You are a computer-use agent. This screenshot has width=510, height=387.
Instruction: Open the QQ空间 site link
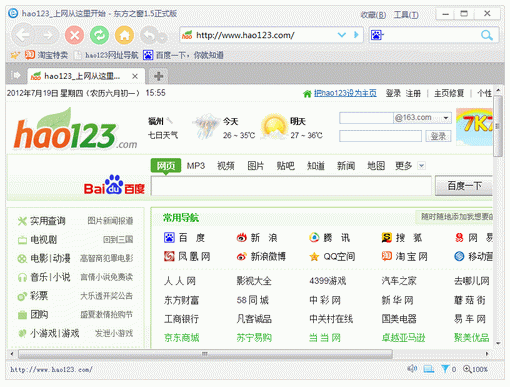pos(332,256)
